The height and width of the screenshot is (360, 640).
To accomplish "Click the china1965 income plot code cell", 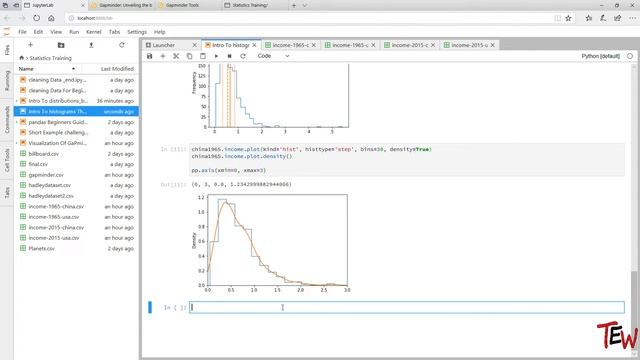I will tap(407, 160).
